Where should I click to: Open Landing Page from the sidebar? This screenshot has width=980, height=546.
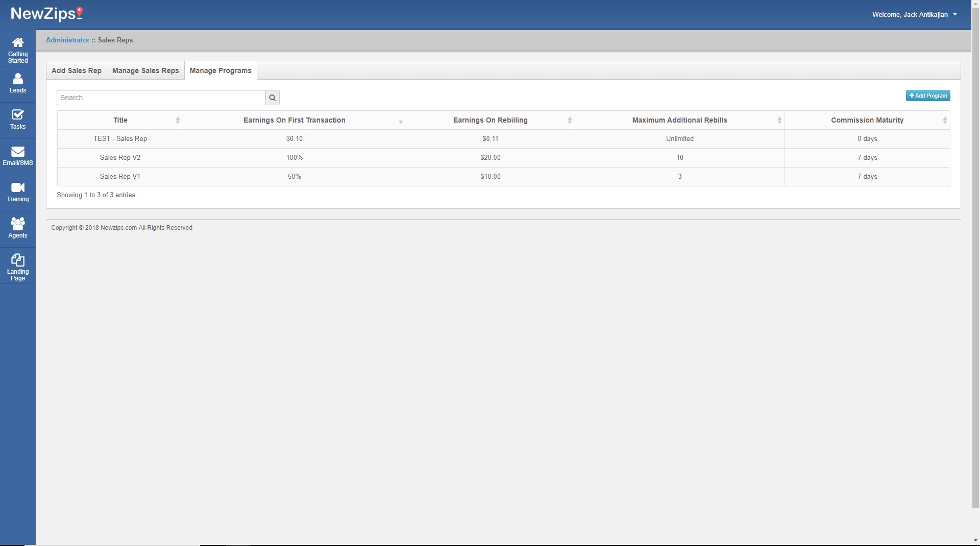(x=18, y=266)
